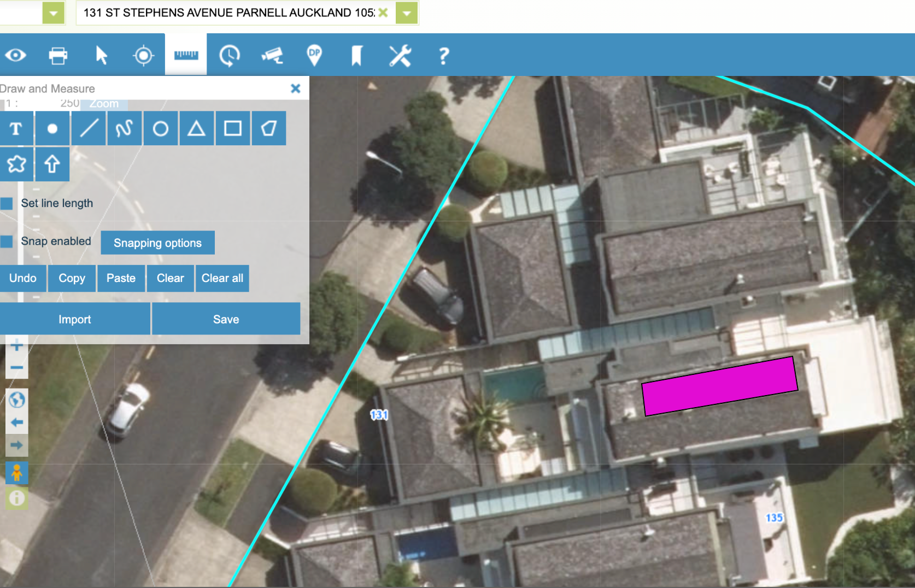The height and width of the screenshot is (588, 915).
Task: Click the street view camera icon
Action: 272,55
